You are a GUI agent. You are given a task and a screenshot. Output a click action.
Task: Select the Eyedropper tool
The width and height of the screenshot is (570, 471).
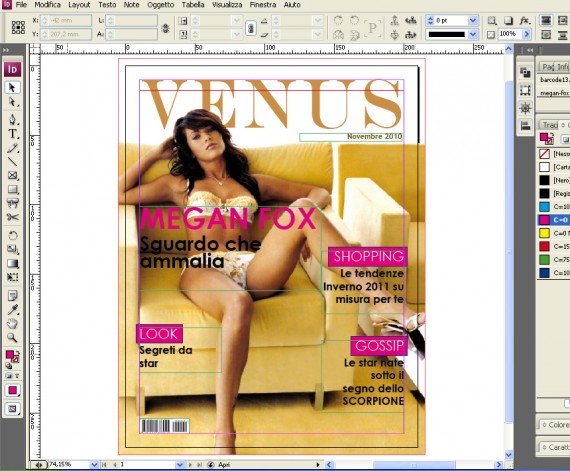tap(12, 310)
